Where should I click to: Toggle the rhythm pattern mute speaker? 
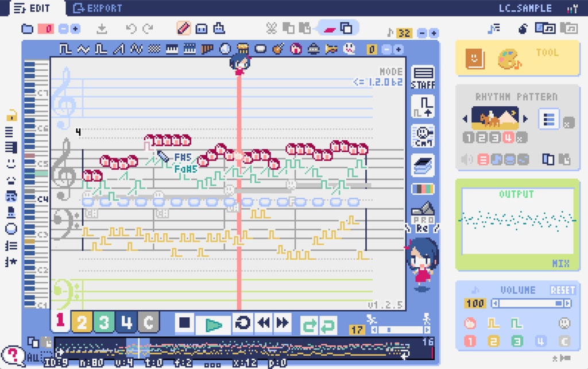pos(466,159)
